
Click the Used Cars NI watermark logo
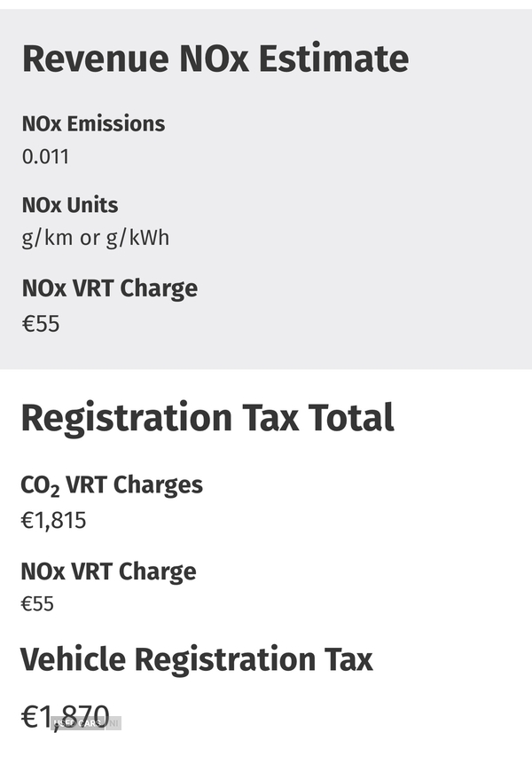click(x=86, y=723)
